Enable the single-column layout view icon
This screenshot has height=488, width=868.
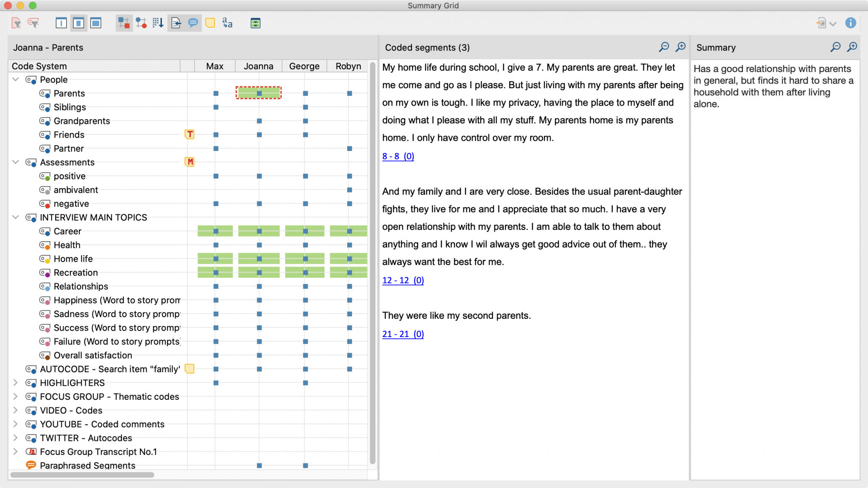point(61,23)
